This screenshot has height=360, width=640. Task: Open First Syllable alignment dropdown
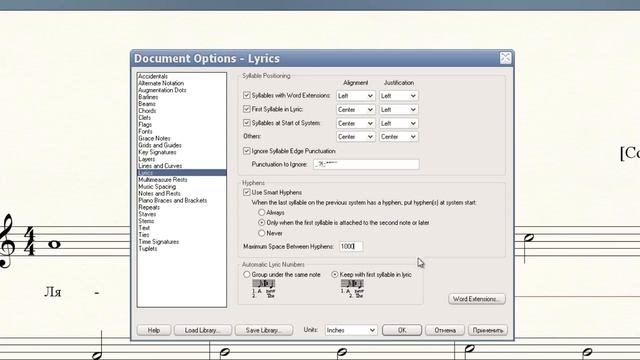click(x=356, y=110)
